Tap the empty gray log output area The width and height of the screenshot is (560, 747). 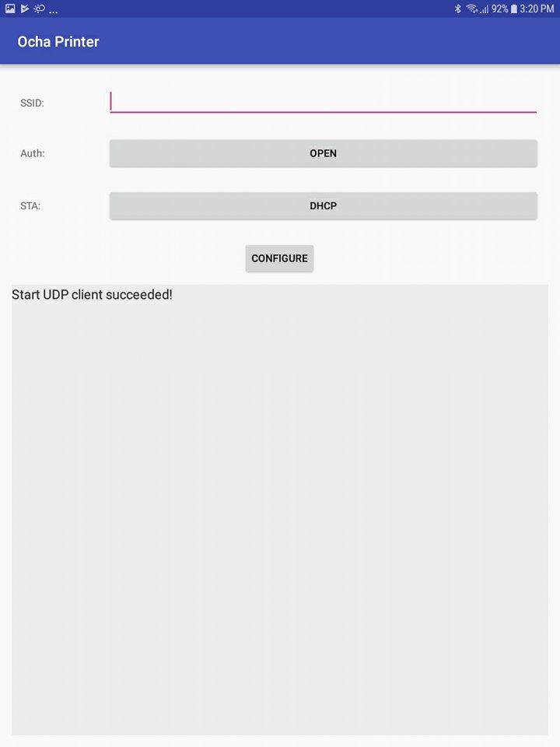pyautogui.click(x=280, y=514)
